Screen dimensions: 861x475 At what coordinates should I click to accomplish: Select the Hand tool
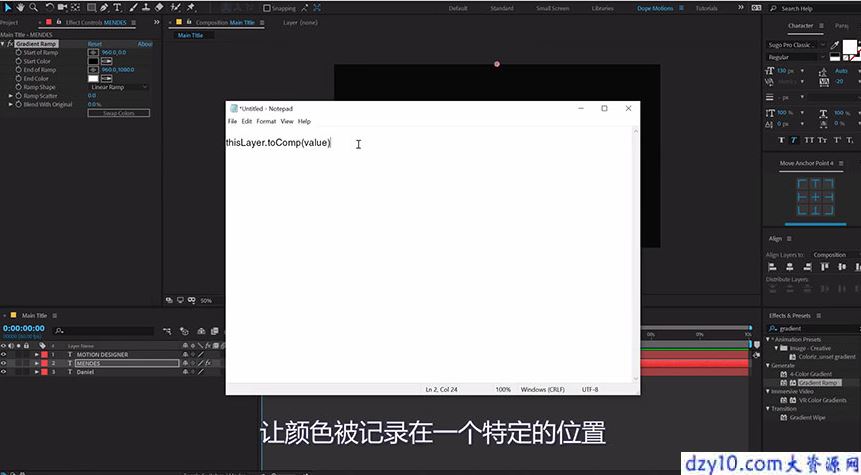[x=21, y=8]
